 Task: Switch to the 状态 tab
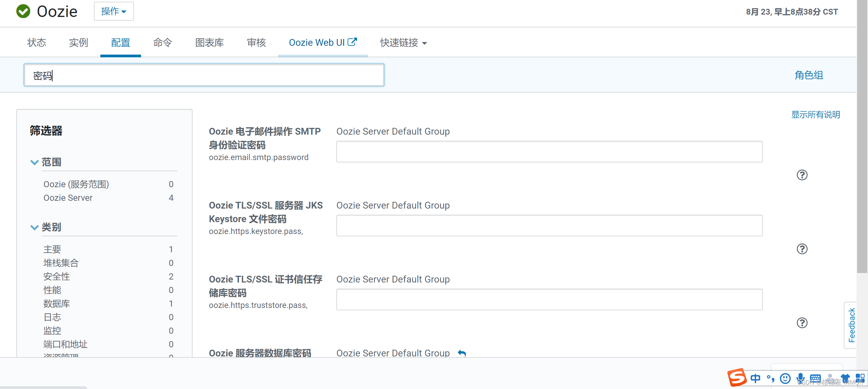(x=37, y=43)
